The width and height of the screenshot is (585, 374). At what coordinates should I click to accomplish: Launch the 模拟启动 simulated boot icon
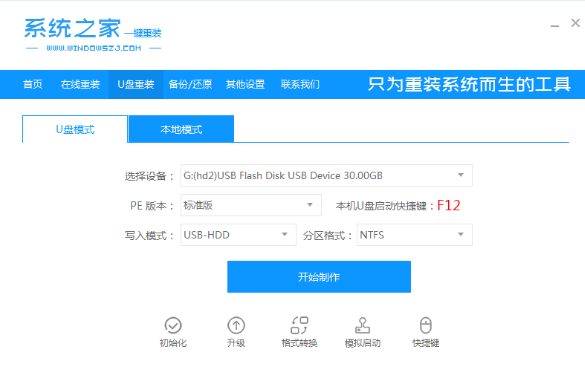pos(362,325)
